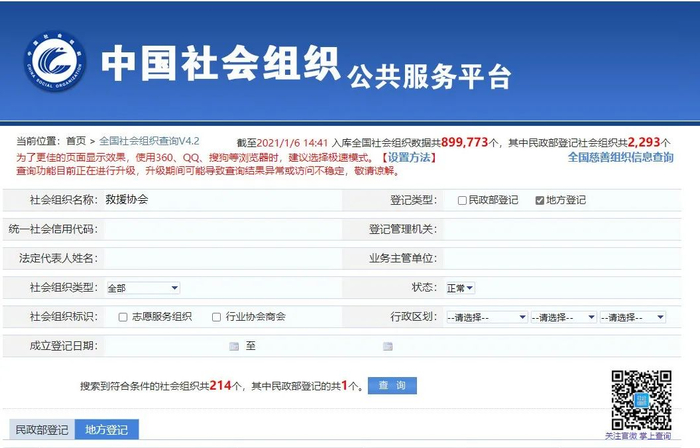Click the 中国社会组织 header title

221,63
